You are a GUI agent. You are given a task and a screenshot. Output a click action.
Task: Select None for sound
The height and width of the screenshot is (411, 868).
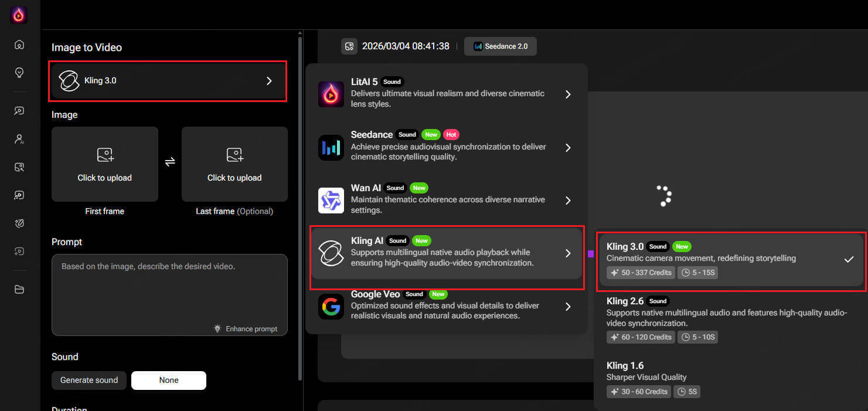tap(169, 380)
